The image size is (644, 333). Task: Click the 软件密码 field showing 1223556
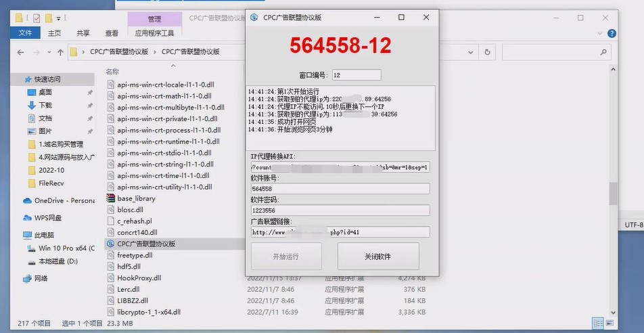click(340, 210)
